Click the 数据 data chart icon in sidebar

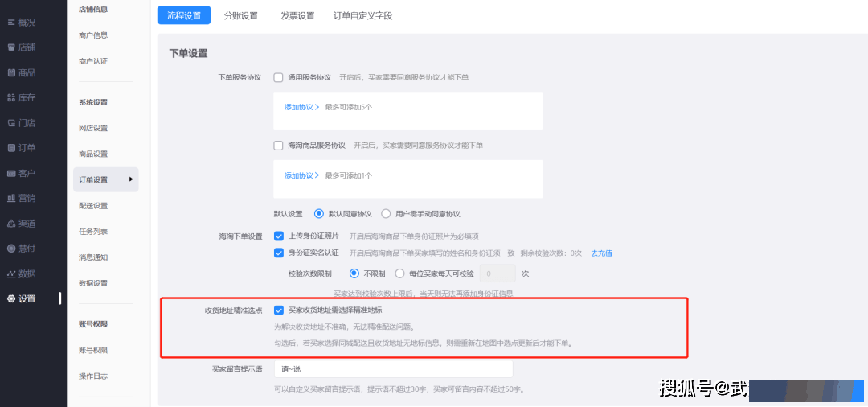pos(11,273)
